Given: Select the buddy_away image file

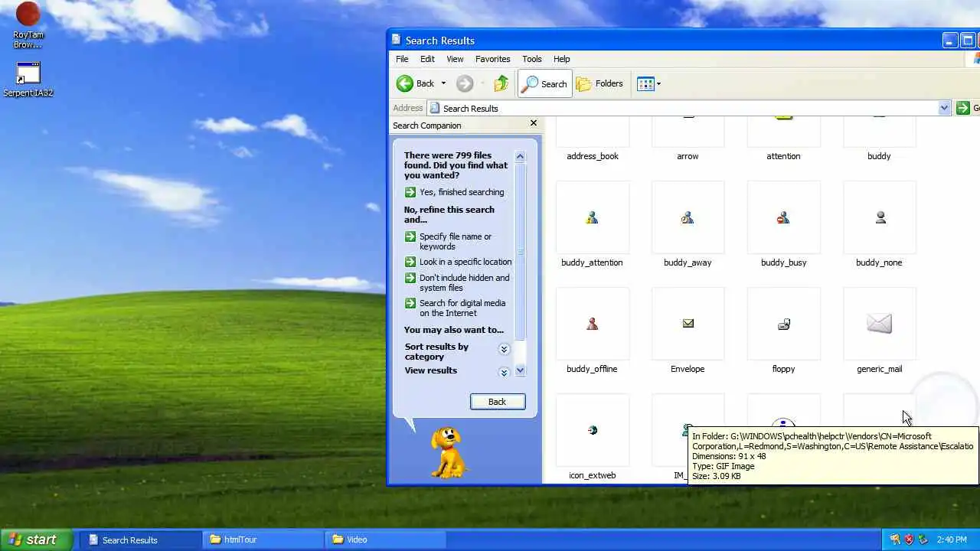Looking at the screenshot, I should point(688,218).
